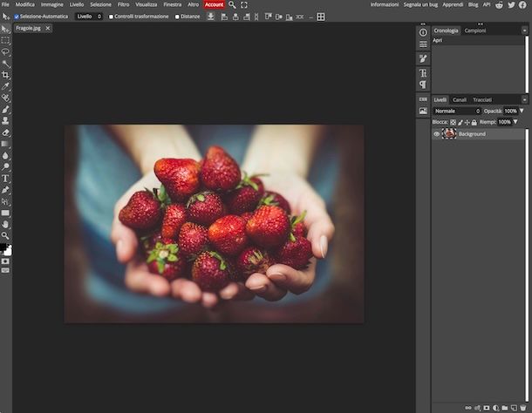Select the Lasso selection tool
Viewport: 532px width, 413px height.
click(x=5, y=52)
